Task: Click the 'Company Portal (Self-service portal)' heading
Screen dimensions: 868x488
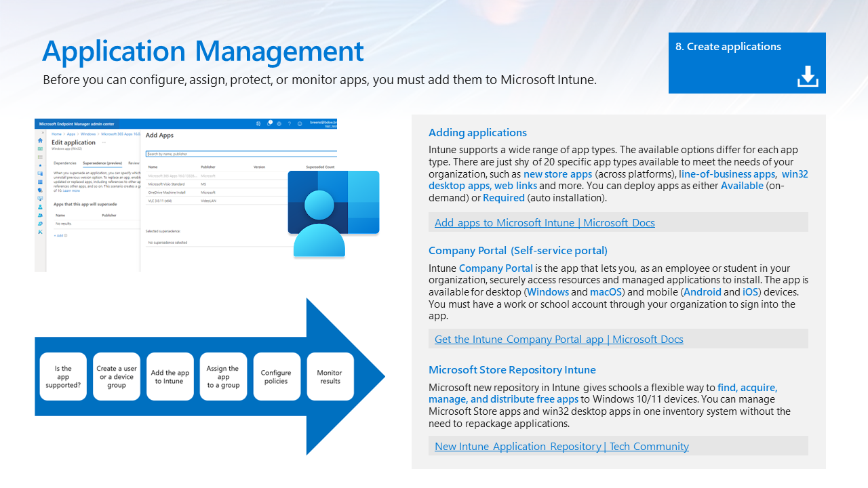Action: [518, 251]
